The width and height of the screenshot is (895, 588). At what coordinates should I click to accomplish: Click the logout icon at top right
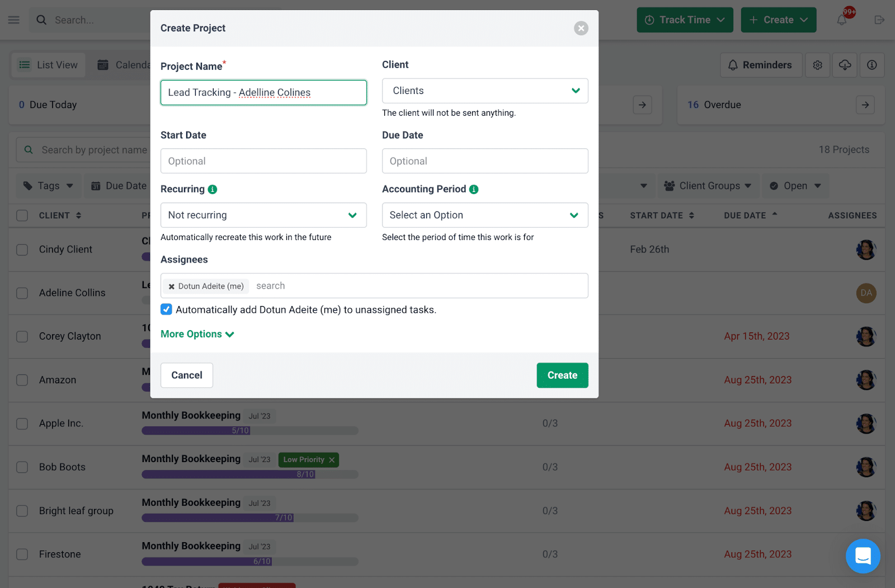point(879,20)
